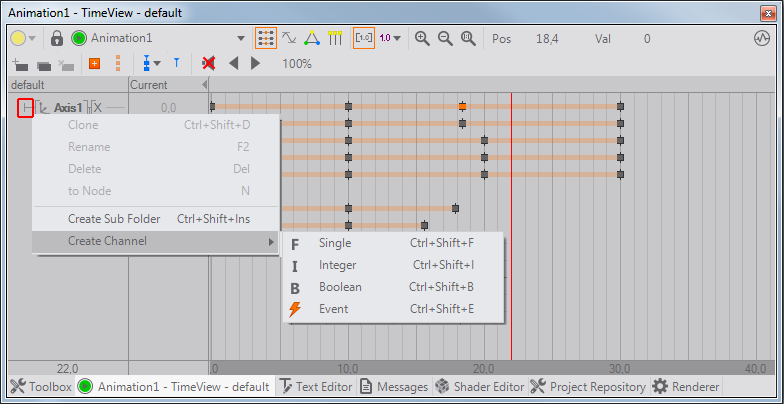Choose Boolean from Create Channel submenu

(x=340, y=287)
